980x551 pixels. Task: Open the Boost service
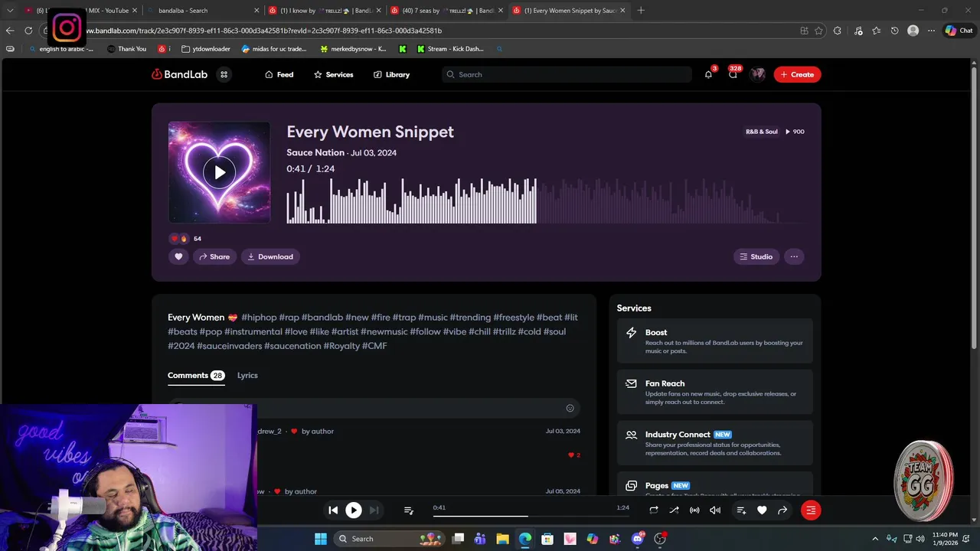[x=715, y=341]
